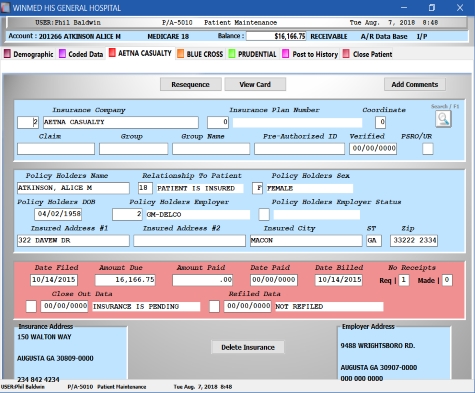Click the Policy Holders DOB field

point(58,214)
